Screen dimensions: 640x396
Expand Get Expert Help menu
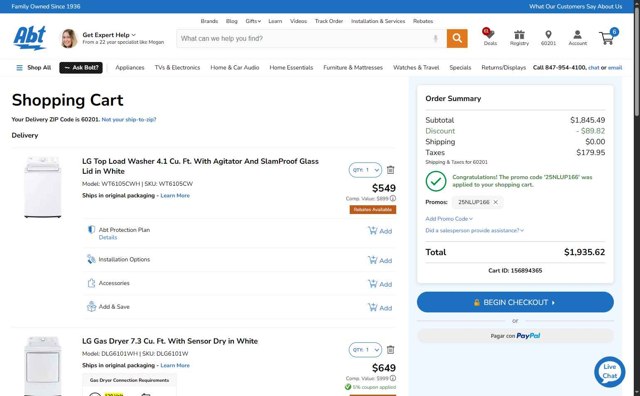[109, 35]
